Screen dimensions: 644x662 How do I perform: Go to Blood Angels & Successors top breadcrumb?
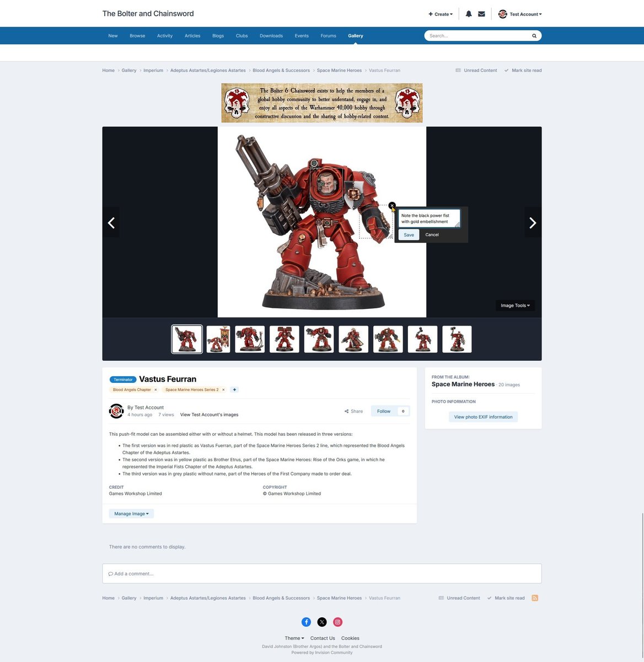click(x=281, y=71)
